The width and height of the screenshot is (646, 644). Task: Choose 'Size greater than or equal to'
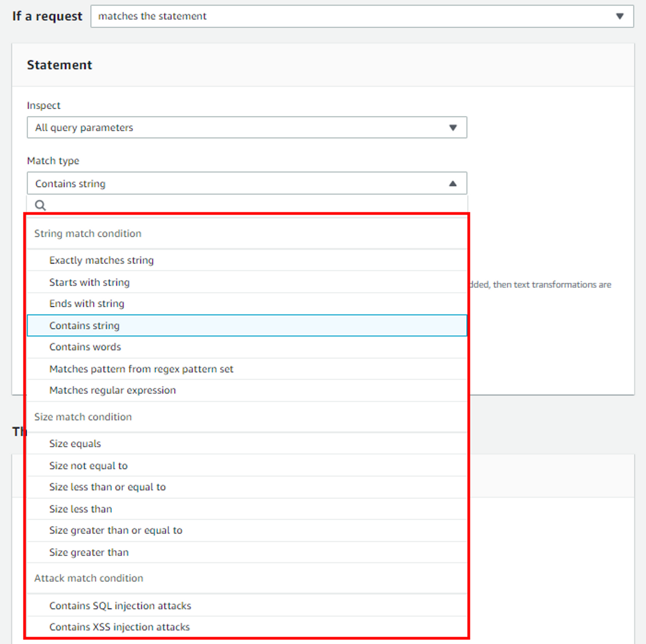tap(116, 530)
